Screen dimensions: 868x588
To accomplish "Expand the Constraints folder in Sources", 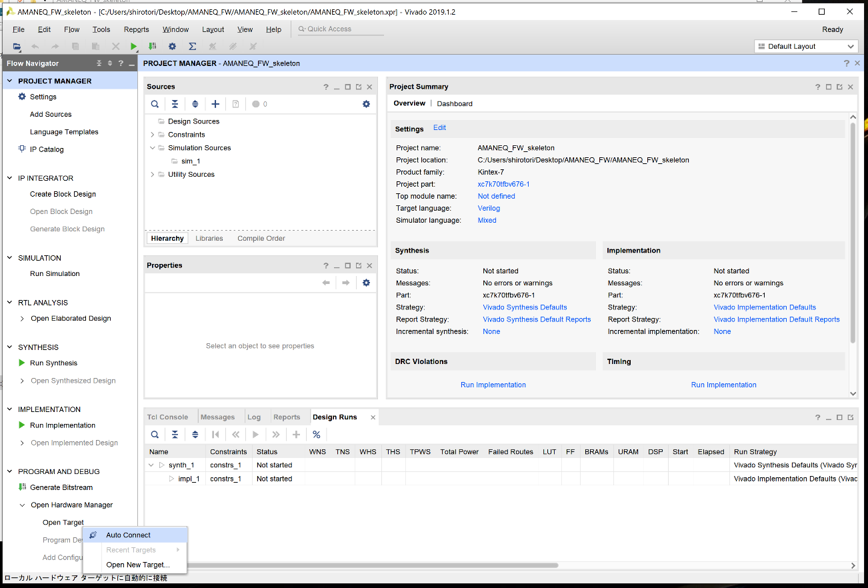I will (x=153, y=135).
